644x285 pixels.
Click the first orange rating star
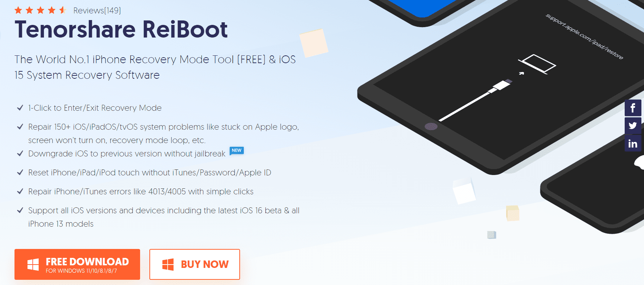click(x=18, y=10)
